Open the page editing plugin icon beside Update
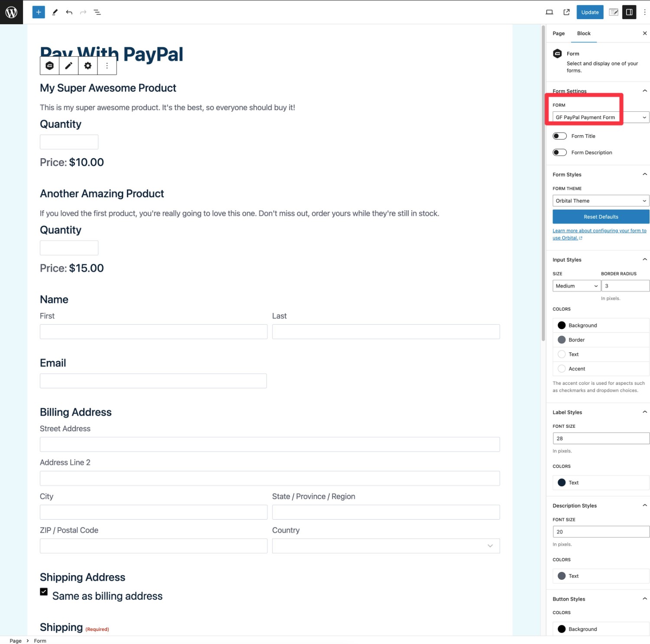Image resolution: width=650 pixels, height=644 pixels. (x=614, y=12)
